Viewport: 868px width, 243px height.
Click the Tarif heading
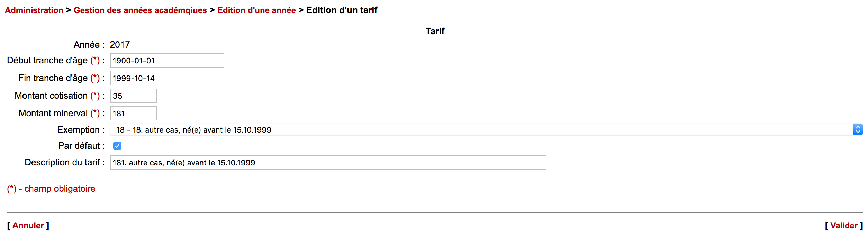tap(435, 31)
